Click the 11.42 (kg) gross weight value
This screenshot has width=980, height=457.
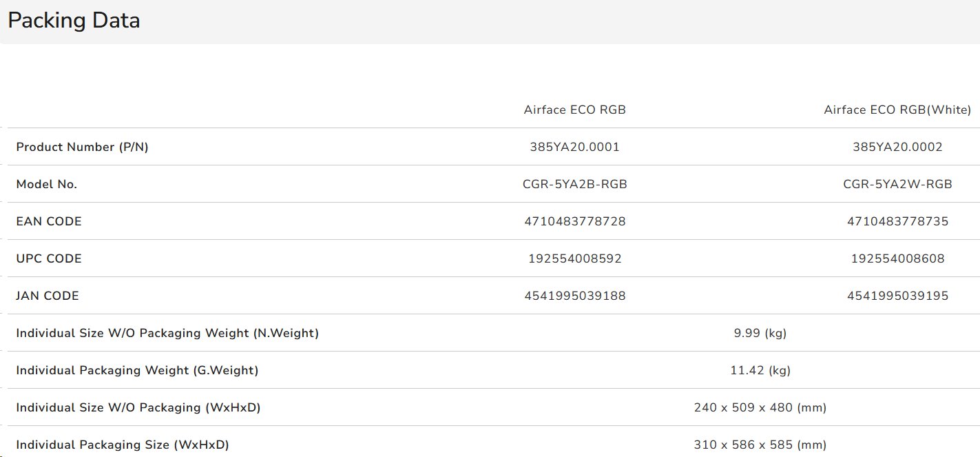click(x=760, y=370)
